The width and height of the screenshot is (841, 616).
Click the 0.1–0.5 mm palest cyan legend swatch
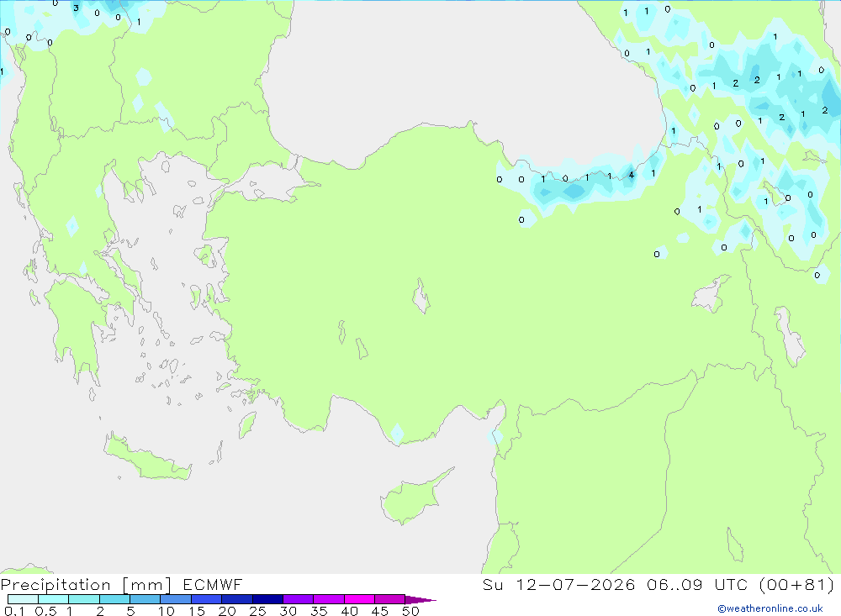[23, 599]
